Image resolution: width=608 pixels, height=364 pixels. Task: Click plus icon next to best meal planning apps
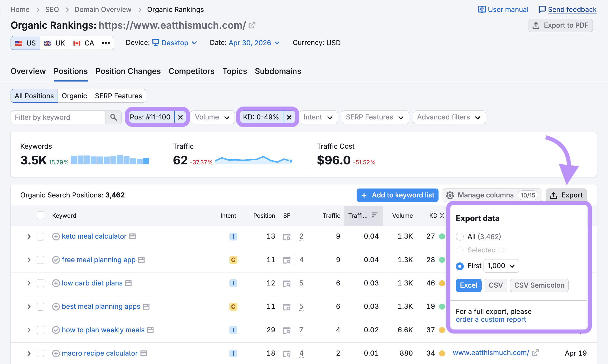[56, 307]
